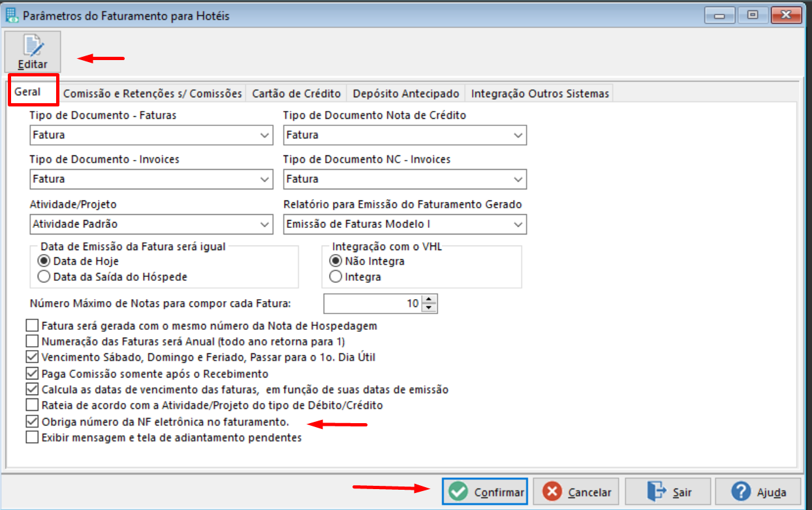Close the Parâmetros do Faturamento window

[x=785, y=14]
